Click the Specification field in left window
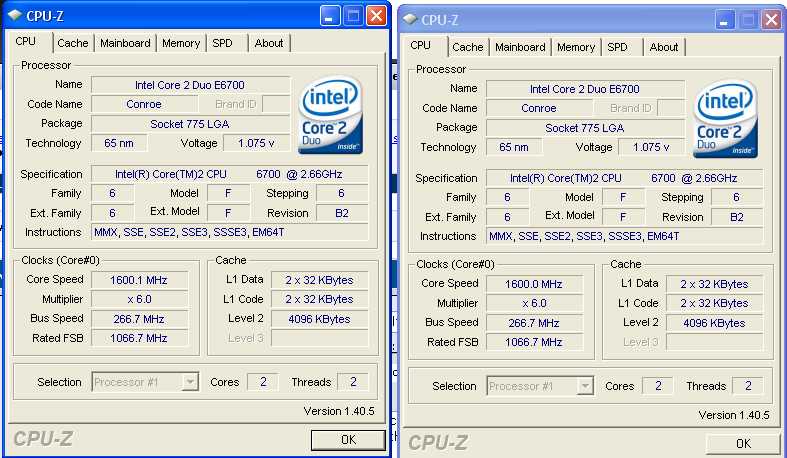The width and height of the screenshot is (787, 458). coord(229,174)
